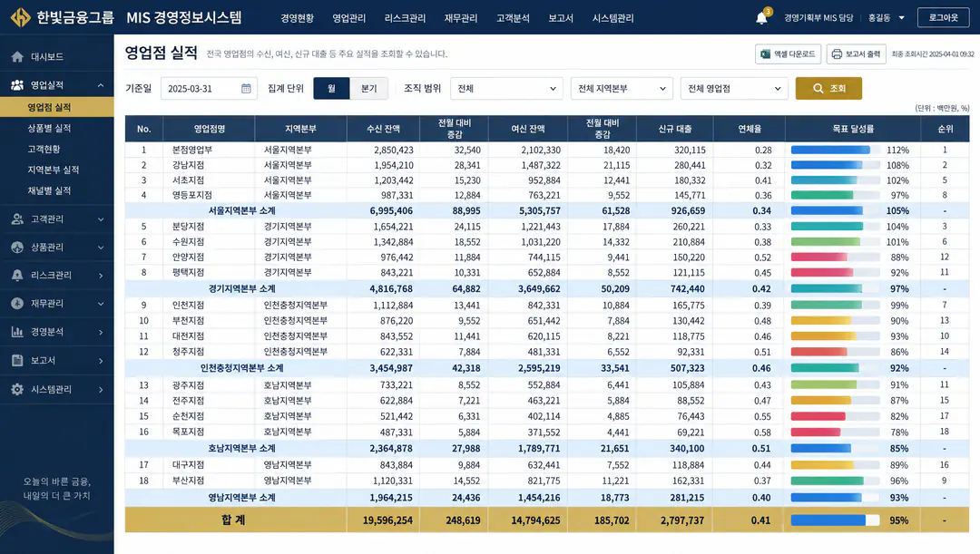The width and height of the screenshot is (980, 554).
Task: Click the 보고서 document icon in sidebar
Action: coord(17,360)
